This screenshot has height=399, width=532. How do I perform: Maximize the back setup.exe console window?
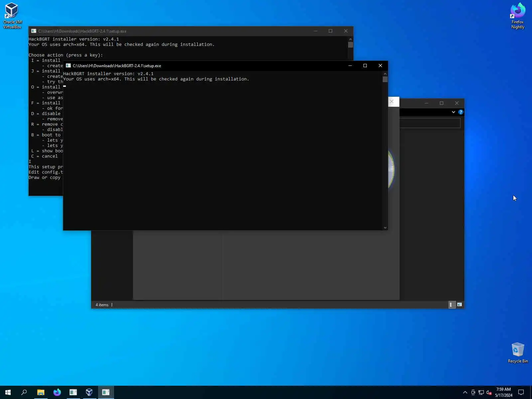331,31
